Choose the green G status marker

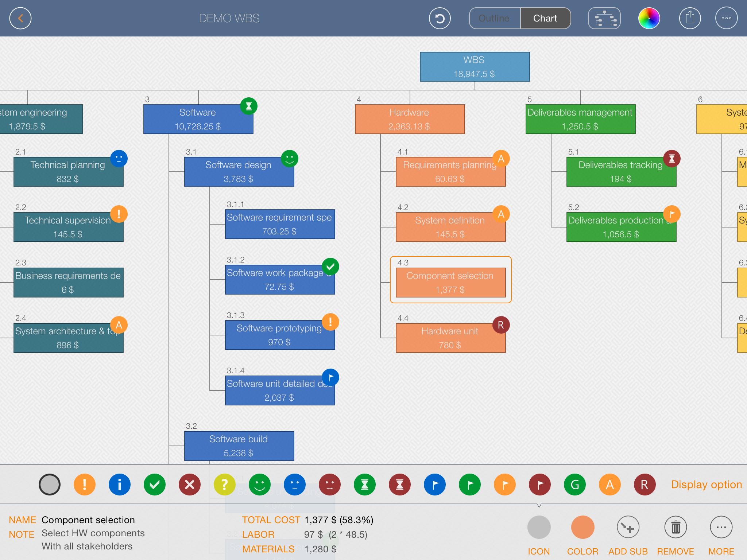click(575, 485)
